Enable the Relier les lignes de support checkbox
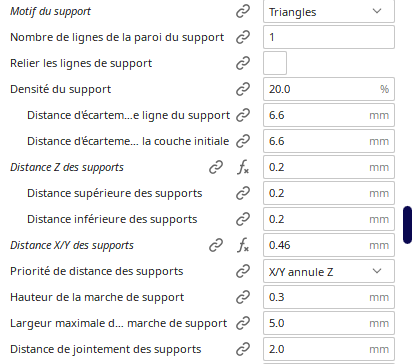The image size is (415, 364). 275,63
